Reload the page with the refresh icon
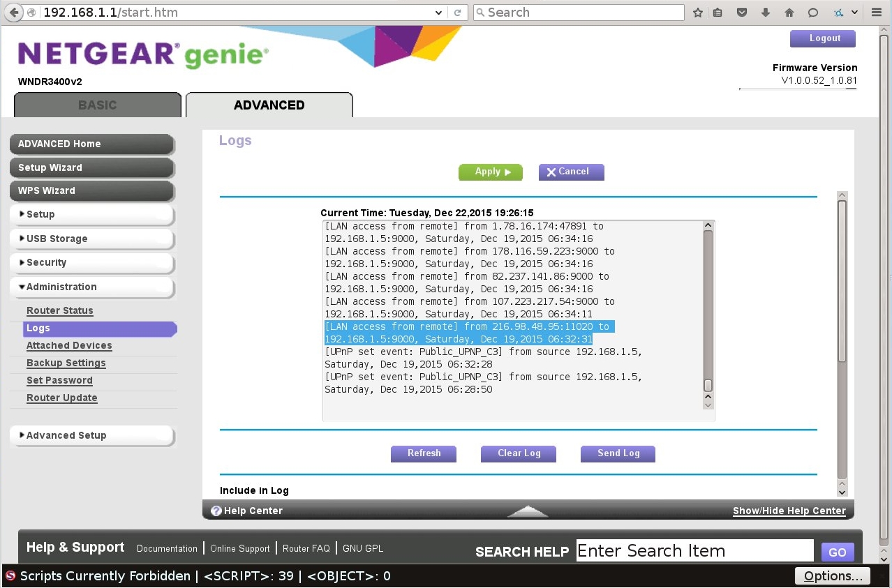 458,13
